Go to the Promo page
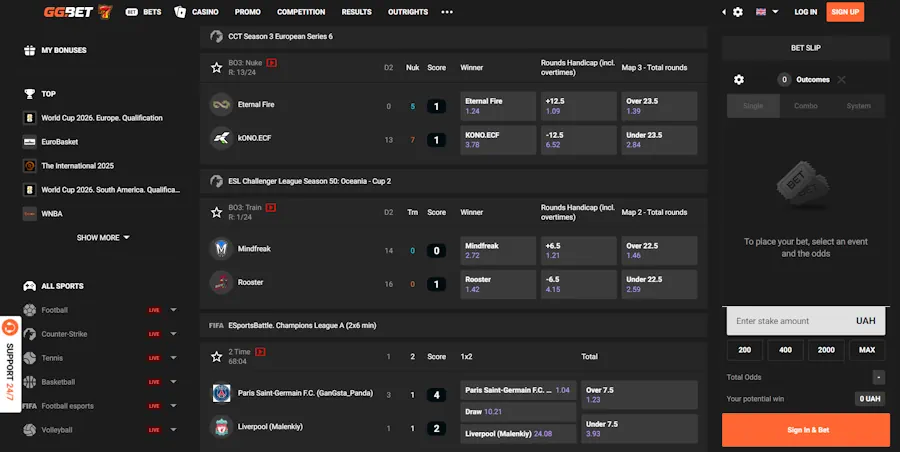 [247, 12]
